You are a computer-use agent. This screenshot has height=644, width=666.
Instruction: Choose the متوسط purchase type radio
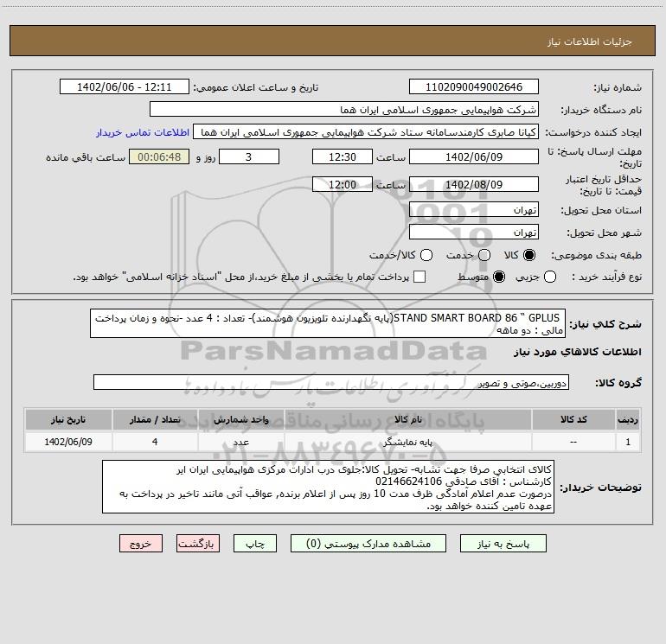pyautogui.click(x=499, y=277)
